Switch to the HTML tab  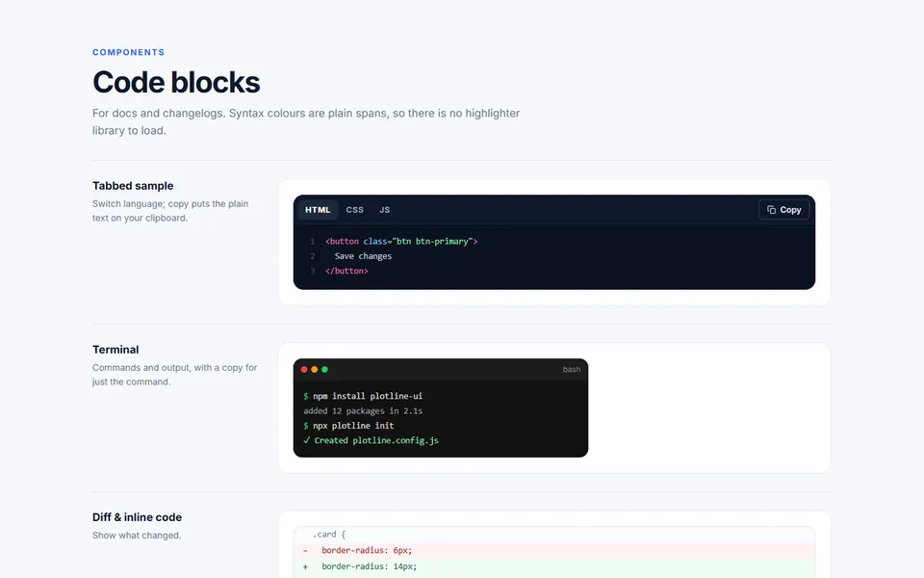[x=318, y=210]
